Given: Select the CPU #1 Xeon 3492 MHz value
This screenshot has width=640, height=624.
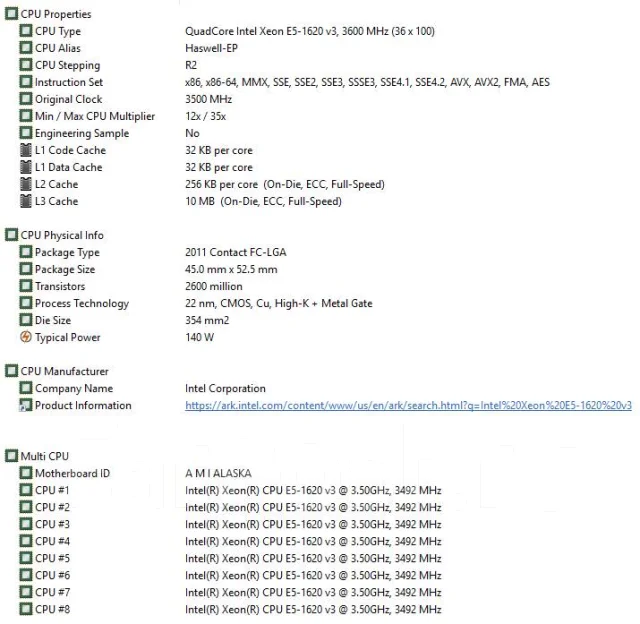Looking at the screenshot, I should click(313, 490).
